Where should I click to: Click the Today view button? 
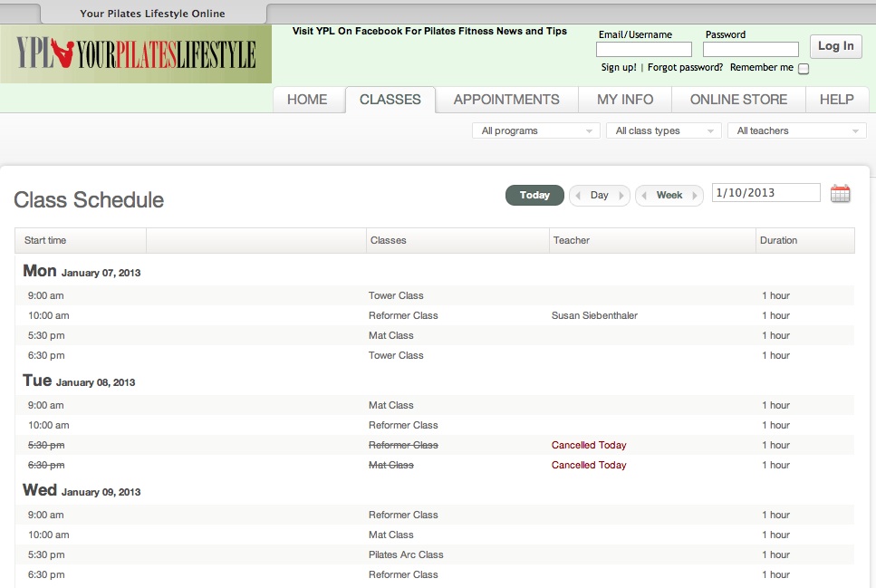pyautogui.click(x=534, y=195)
